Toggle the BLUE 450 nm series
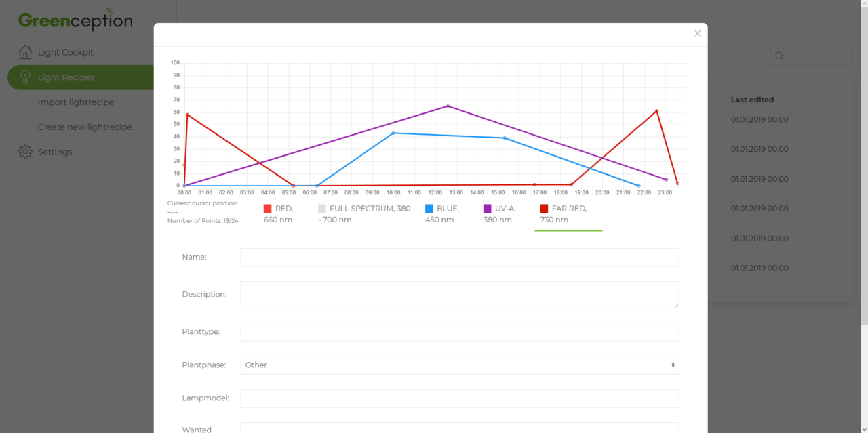This screenshot has height=433, width=868. click(x=442, y=213)
